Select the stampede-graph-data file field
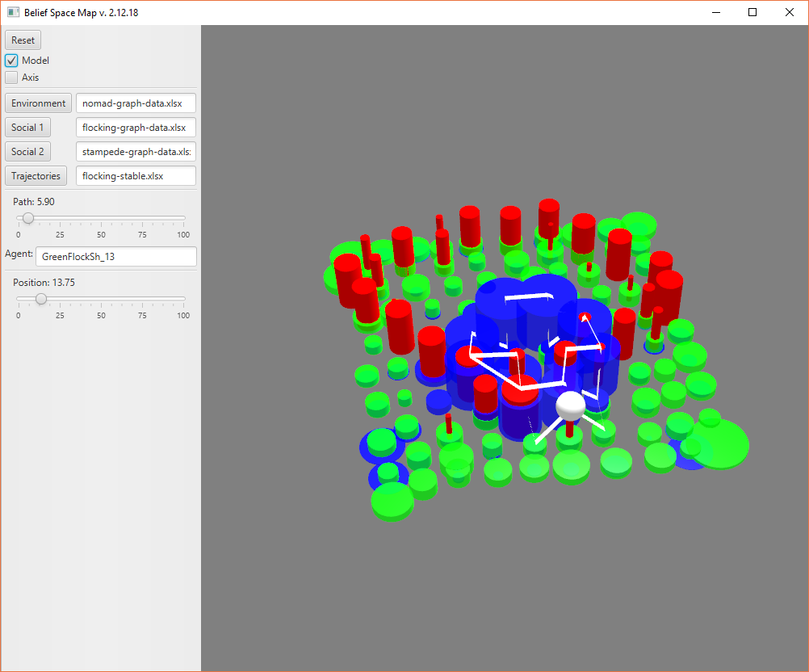Viewport: 809px width, 672px height. 136,152
